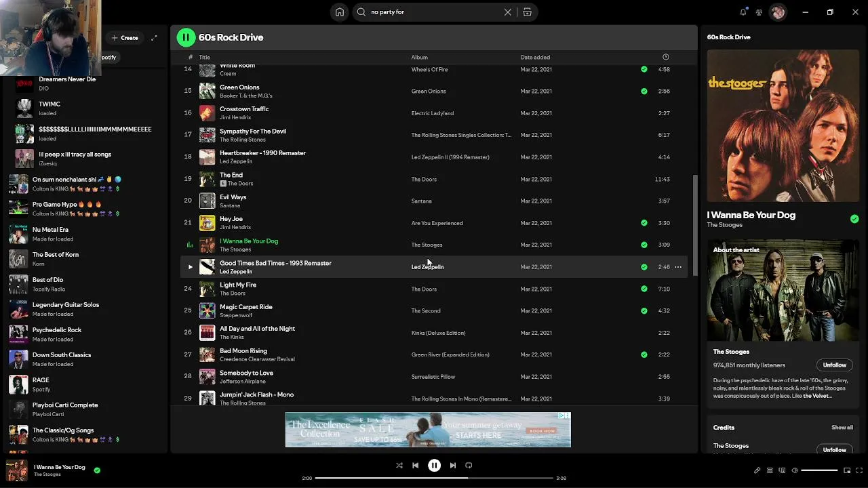This screenshot has height=488, width=868.
Task: Unfollow The Stooges in About the artist
Action: [835, 365]
